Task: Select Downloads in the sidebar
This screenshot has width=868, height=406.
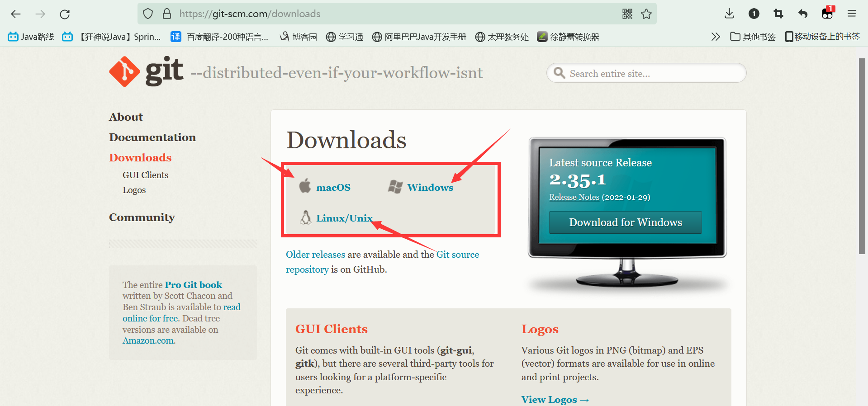Action: (x=140, y=158)
